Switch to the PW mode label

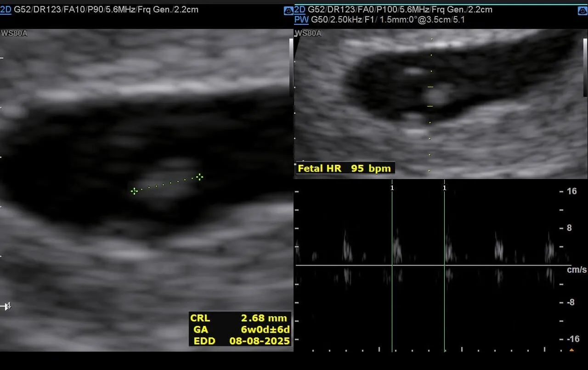[301, 19]
